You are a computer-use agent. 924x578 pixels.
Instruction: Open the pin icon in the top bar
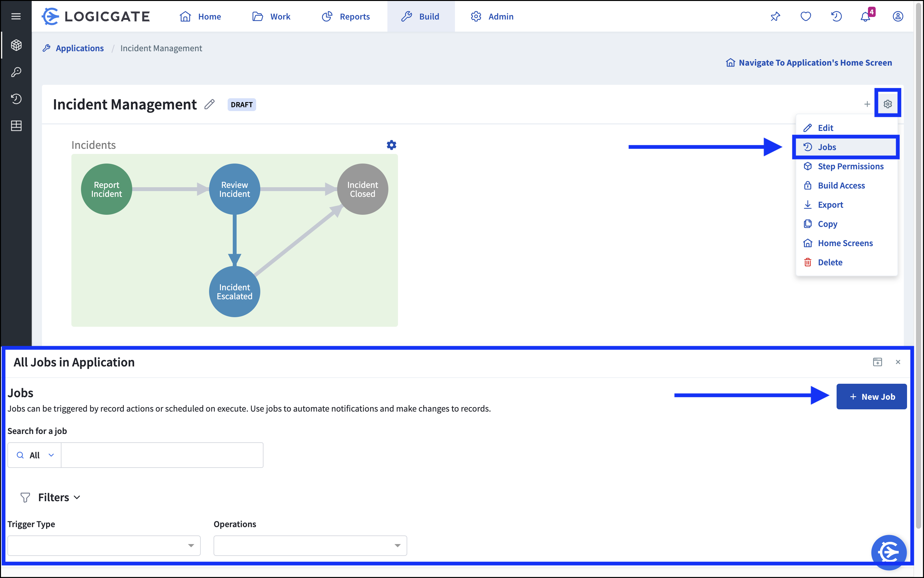(x=775, y=16)
